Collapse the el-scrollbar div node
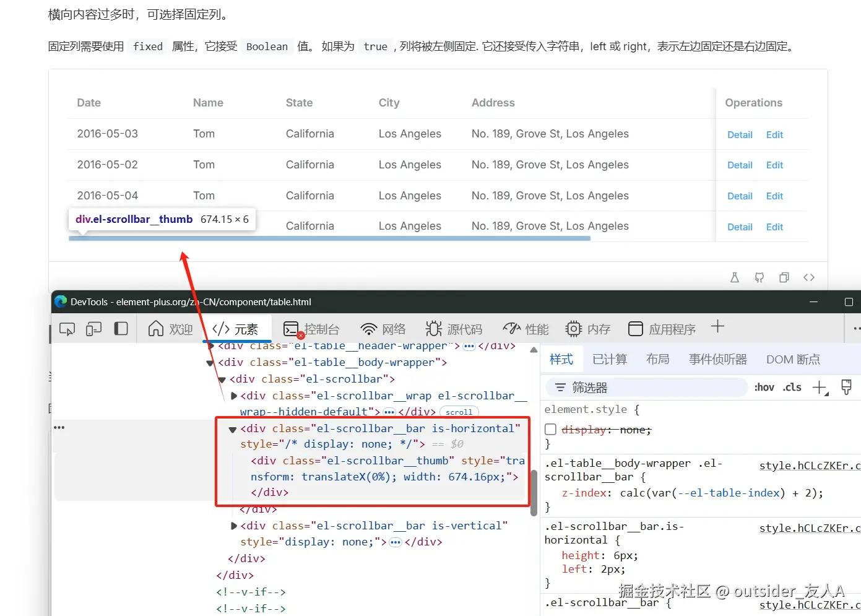 222,380
